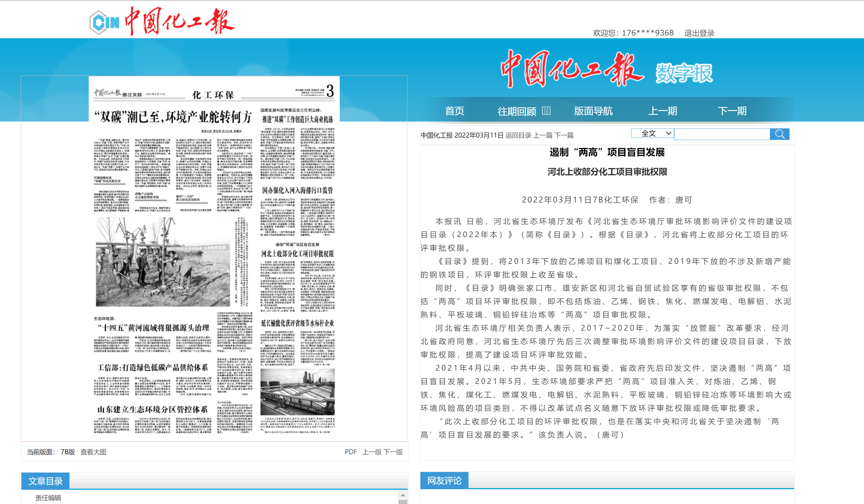The image size is (864, 504).
Task: Click the “双碳”潮已至 headline on the page image
Action: tap(173, 117)
